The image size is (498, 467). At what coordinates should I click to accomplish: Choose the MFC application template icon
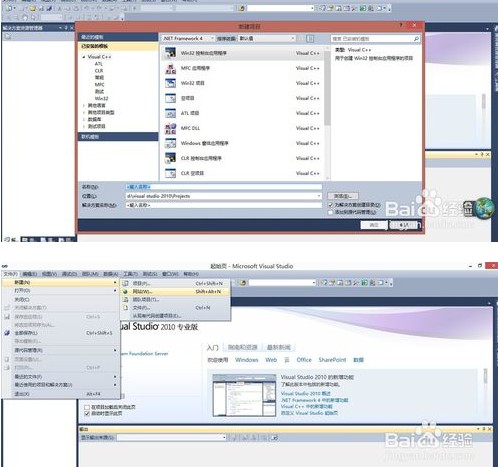tap(170, 68)
